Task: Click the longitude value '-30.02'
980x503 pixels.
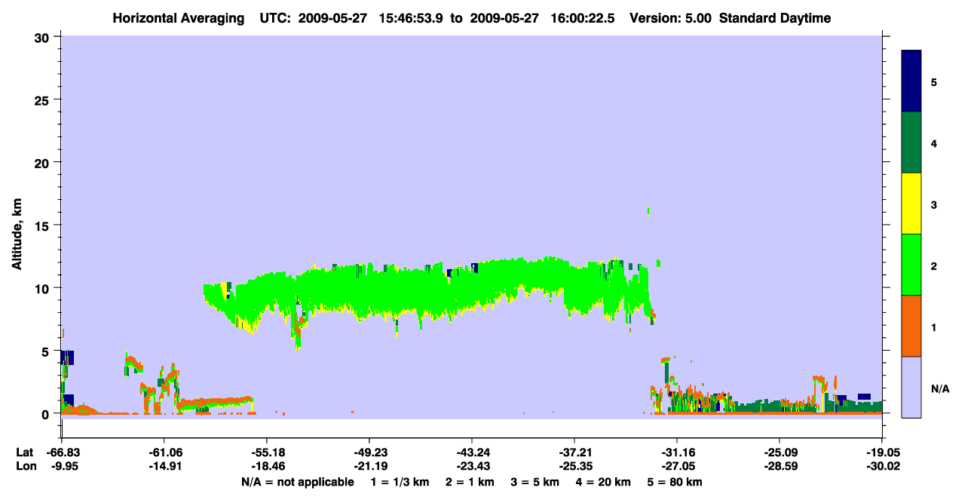Action: [x=882, y=467]
